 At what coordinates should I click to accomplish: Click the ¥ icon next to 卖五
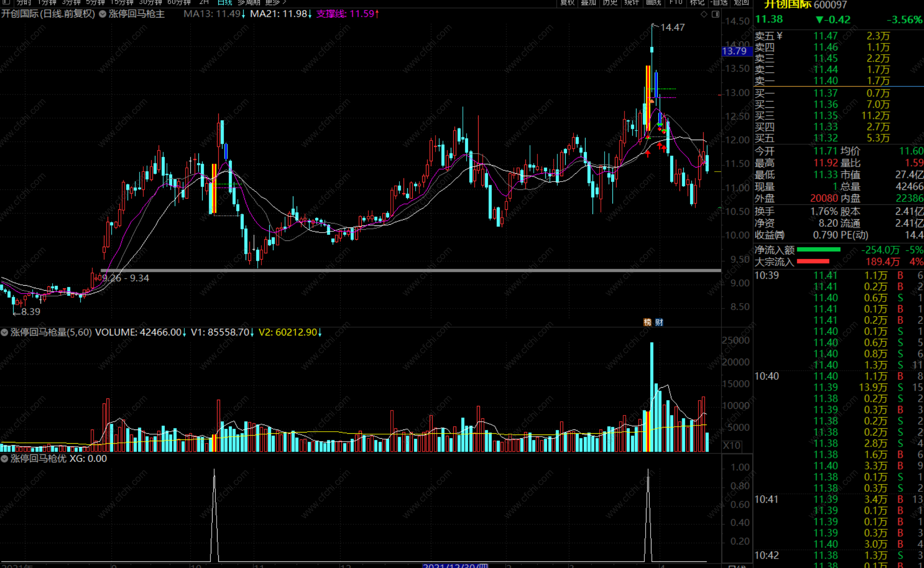click(x=780, y=36)
